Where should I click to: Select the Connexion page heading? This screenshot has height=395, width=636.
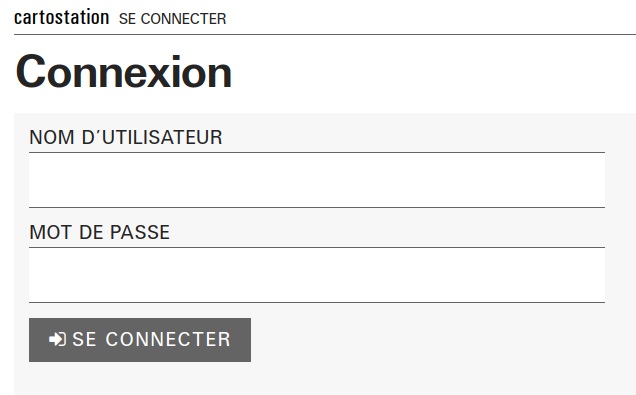point(124,72)
